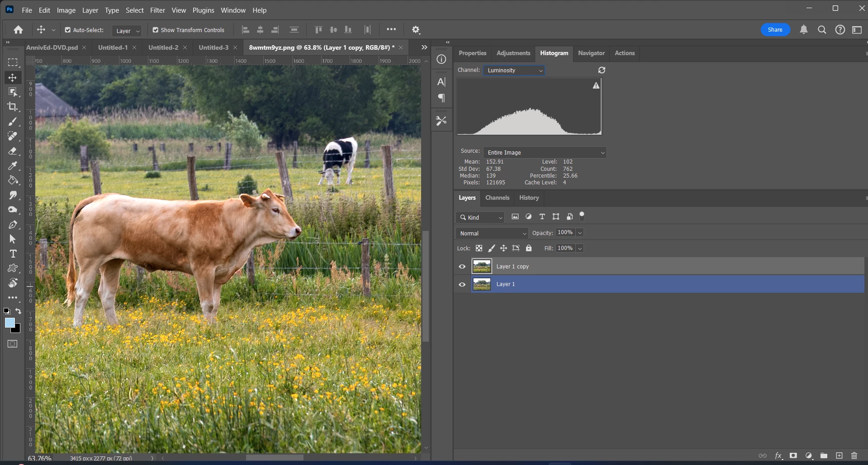Create a new layer
The image size is (868, 465).
[x=839, y=456]
